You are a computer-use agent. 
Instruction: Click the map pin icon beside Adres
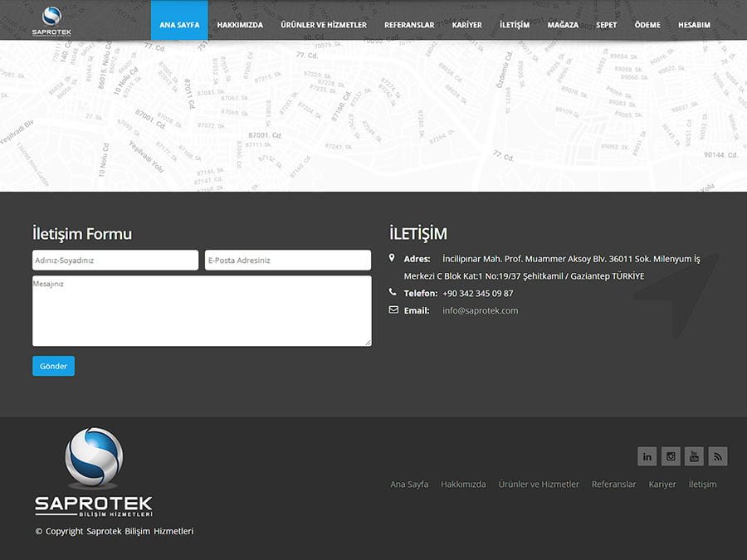[x=393, y=259]
